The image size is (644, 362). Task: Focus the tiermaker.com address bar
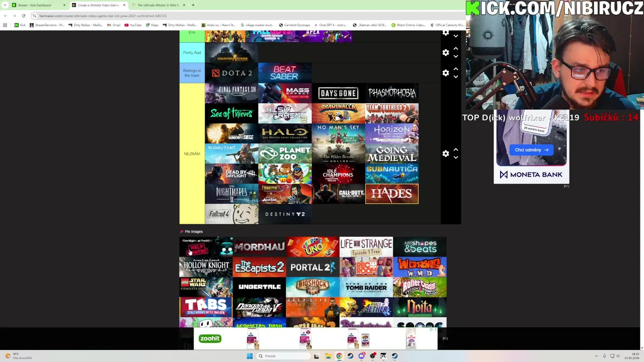[x=242, y=16]
